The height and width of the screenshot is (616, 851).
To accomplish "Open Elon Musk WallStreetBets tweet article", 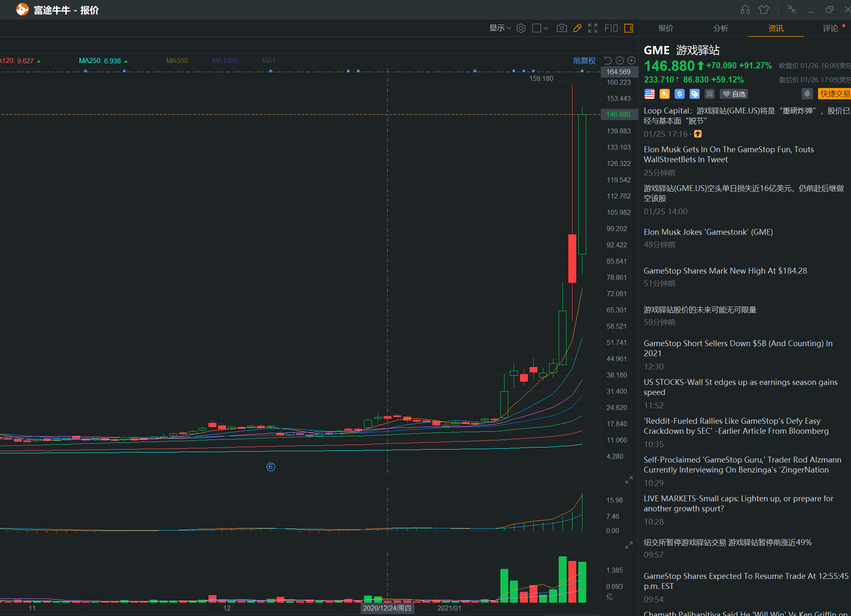I will pyautogui.click(x=745, y=161).
